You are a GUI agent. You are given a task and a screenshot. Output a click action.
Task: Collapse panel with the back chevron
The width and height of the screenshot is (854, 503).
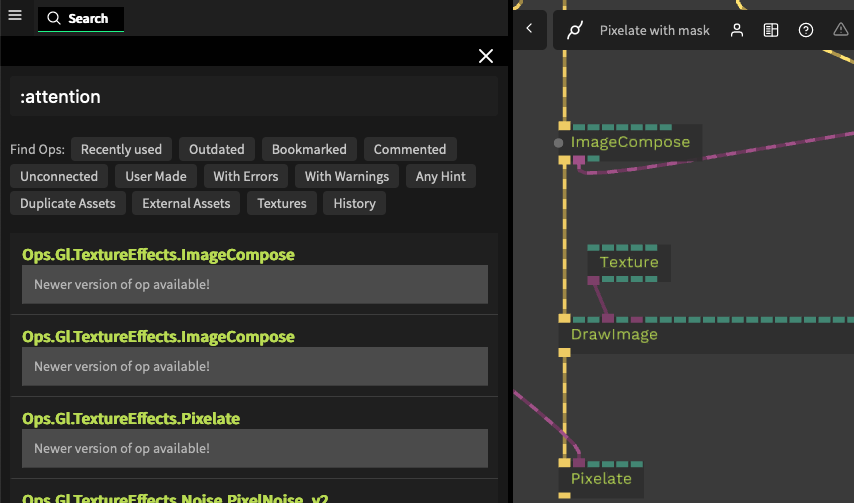pyautogui.click(x=529, y=29)
